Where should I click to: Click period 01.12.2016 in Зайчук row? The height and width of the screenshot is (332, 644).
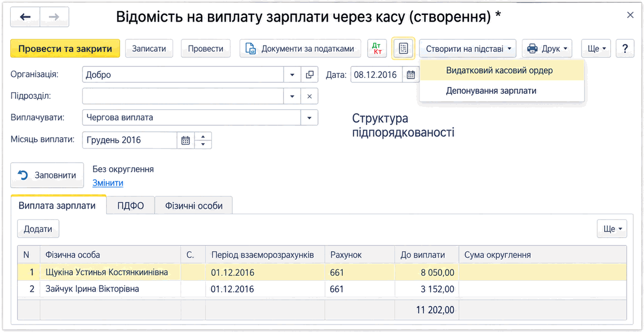265,289
